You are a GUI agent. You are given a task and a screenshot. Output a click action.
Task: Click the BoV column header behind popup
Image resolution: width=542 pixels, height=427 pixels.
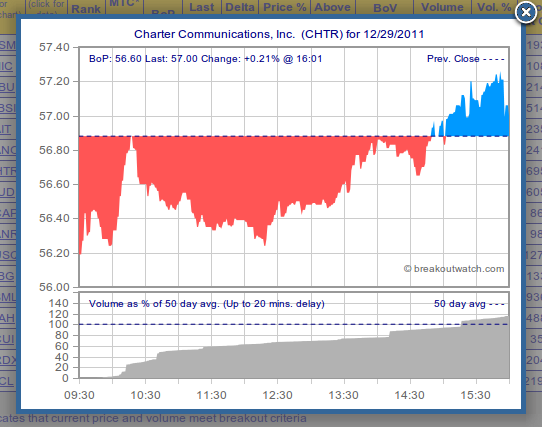pyautogui.click(x=385, y=8)
